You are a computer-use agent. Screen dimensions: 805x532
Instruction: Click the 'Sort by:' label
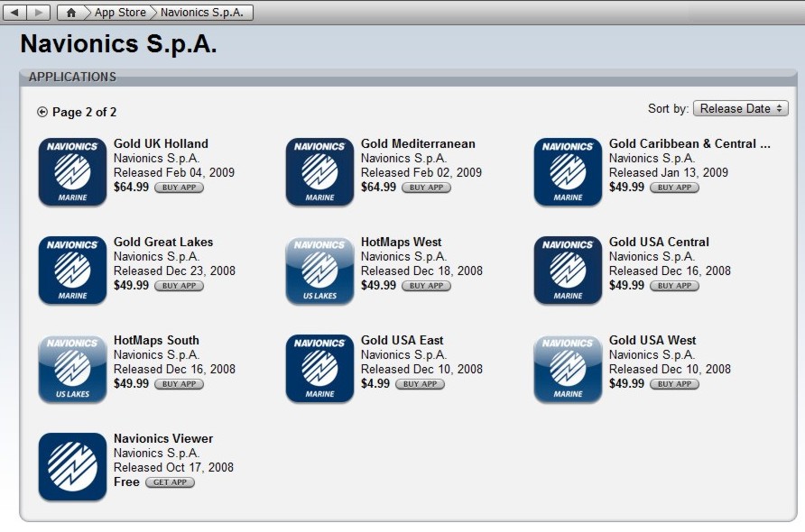(668, 109)
